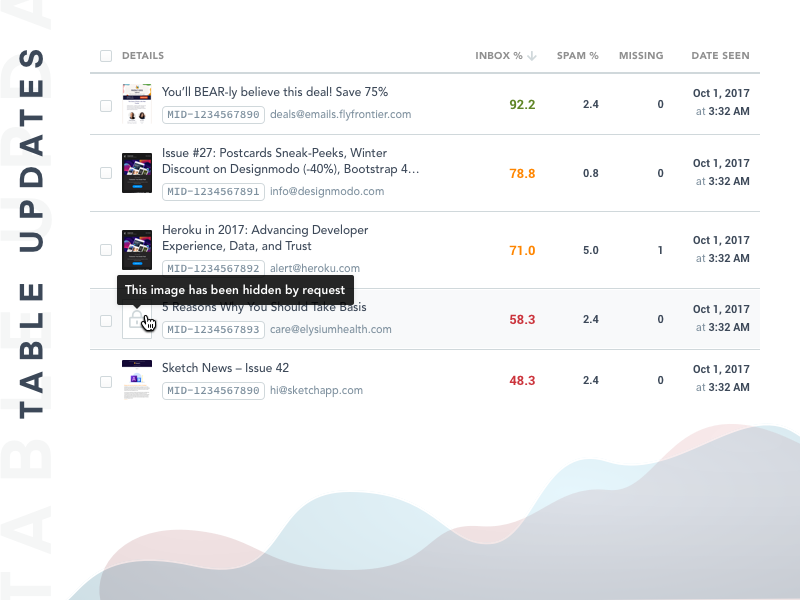The height and width of the screenshot is (600, 800).
Task: Click the lock icon on the hidden email preview
Action: (x=137, y=318)
